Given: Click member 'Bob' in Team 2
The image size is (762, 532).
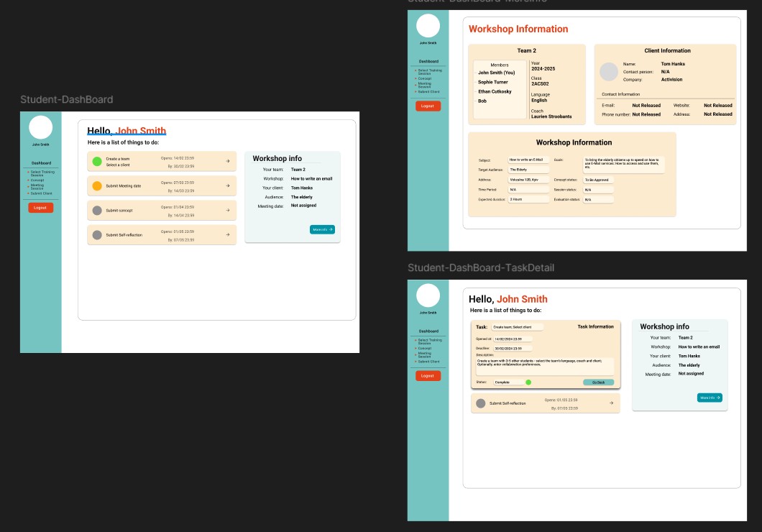Looking at the screenshot, I should (482, 101).
